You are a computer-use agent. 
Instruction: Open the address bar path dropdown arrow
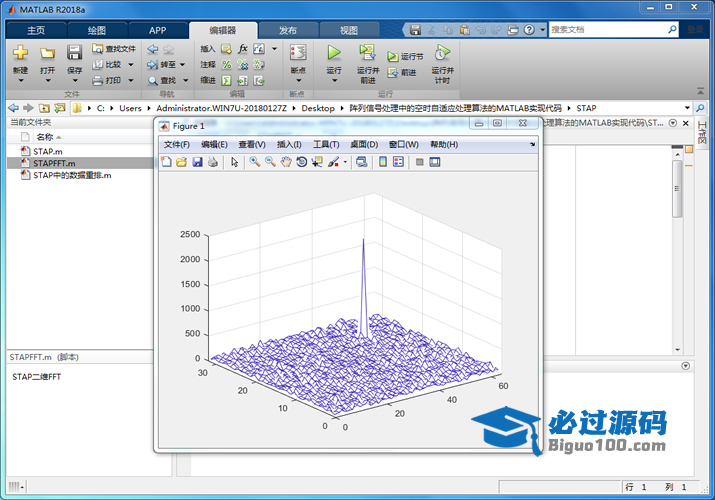(687, 108)
